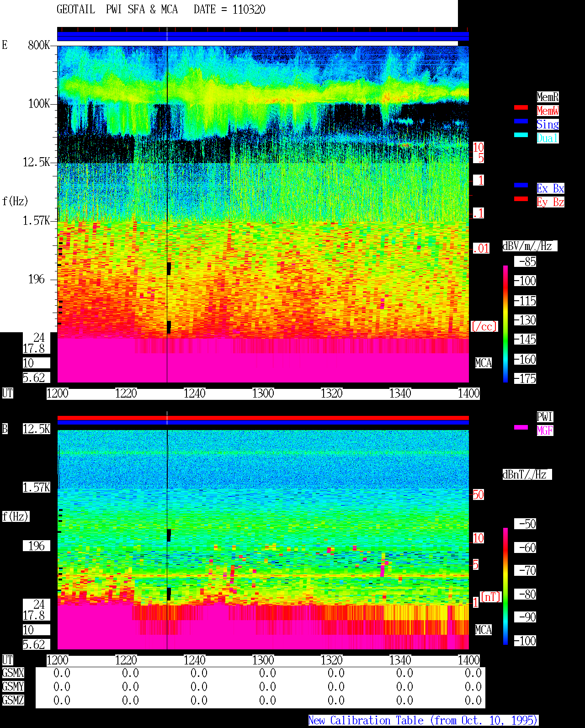This screenshot has width=585, height=728.
Task: Click the red status bar above the B spectrogram
Action: (263, 418)
